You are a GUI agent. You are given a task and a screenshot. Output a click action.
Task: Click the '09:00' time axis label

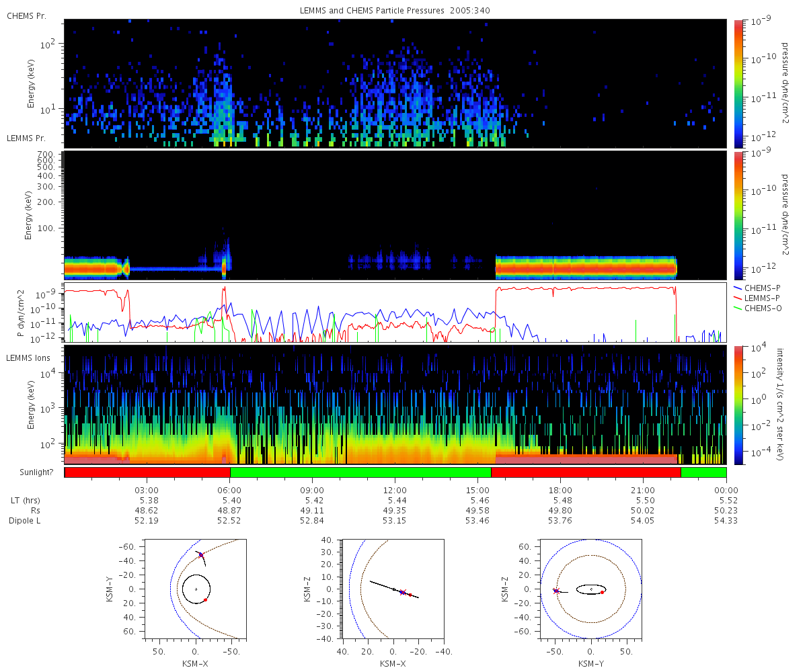[313, 490]
